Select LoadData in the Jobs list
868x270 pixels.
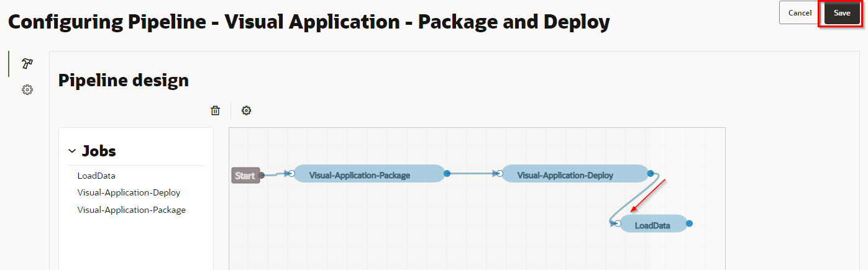(x=96, y=176)
